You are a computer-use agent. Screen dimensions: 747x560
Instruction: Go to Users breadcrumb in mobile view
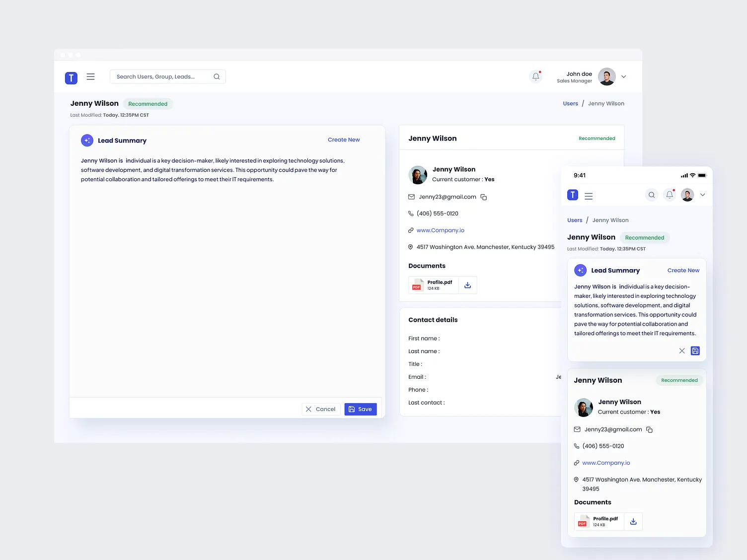click(575, 220)
